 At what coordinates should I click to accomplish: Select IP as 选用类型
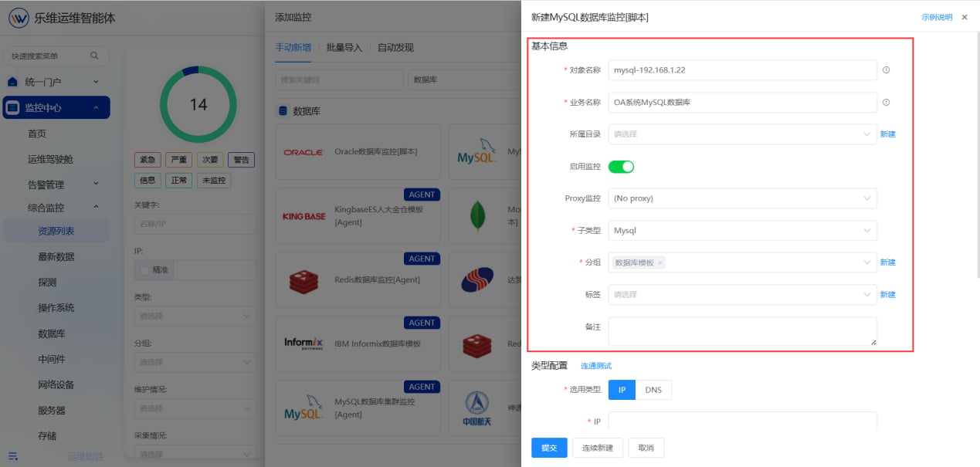click(x=622, y=390)
